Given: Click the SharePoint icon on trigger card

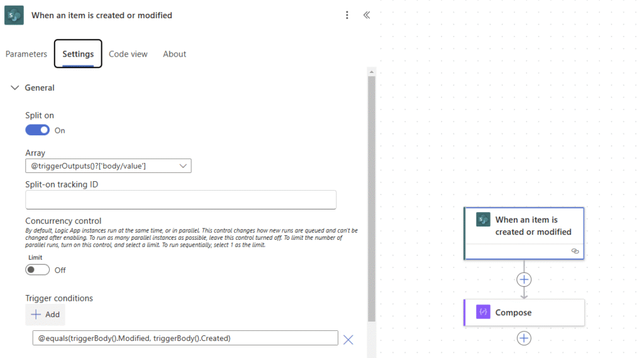Looking at the screenshot, I should pyautogui.click(x=483, y=220).
